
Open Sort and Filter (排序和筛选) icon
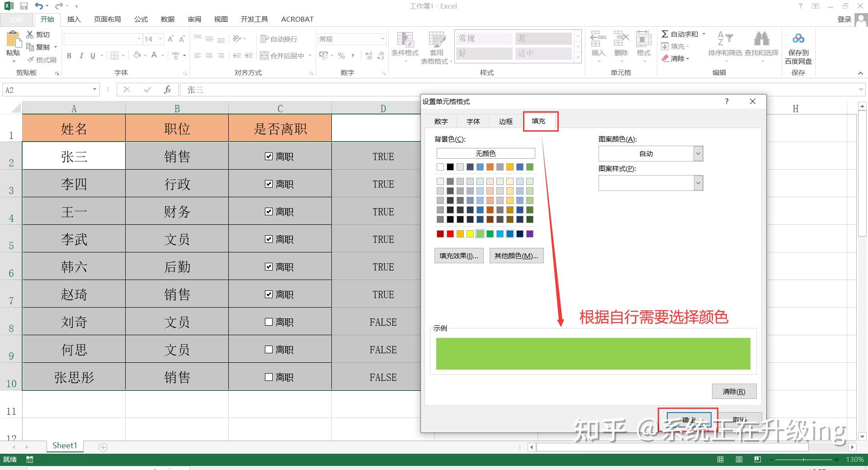click(725, 39)
